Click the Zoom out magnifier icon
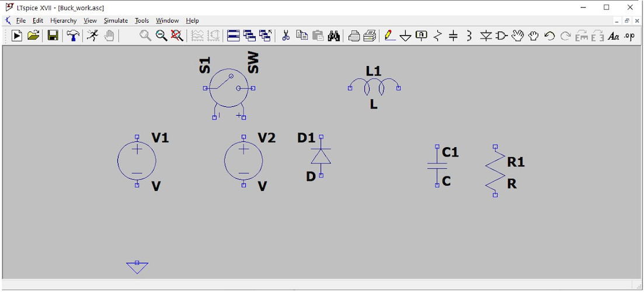The width and height of the screenshot is (644, 292). pyautogui.click(x=161, y=36)
